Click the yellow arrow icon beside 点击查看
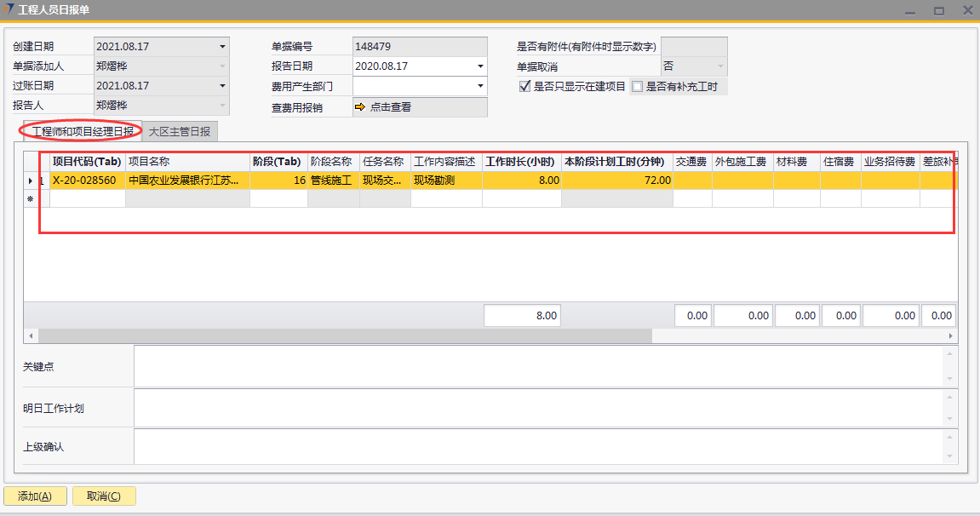Image resolution: width=980 pixels, height=516 pixels. pos(359,107)
